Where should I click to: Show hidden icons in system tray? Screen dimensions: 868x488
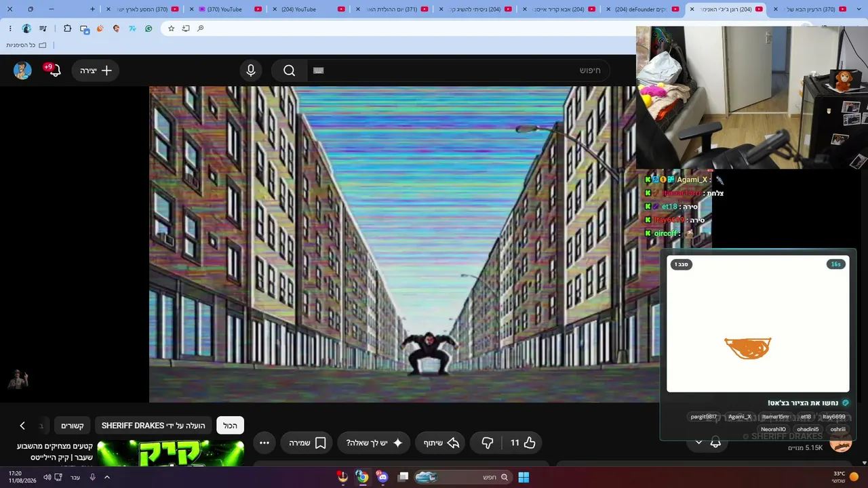pos(107,477)
